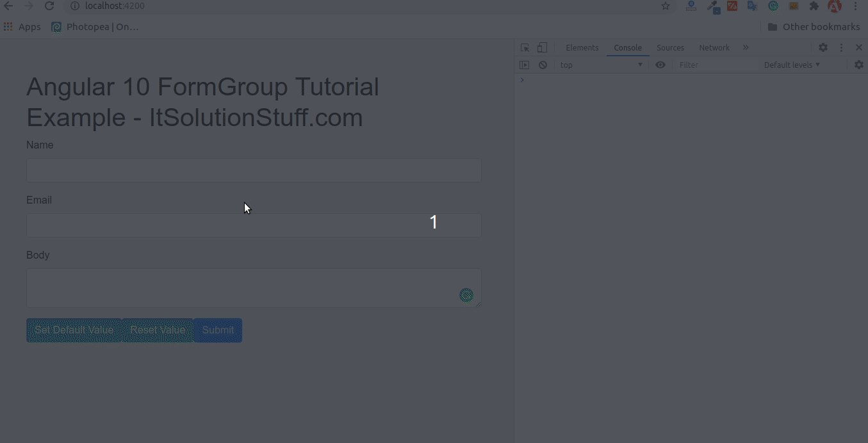
Task: Open the Default levels dropdown
Action: coord(792,65)
